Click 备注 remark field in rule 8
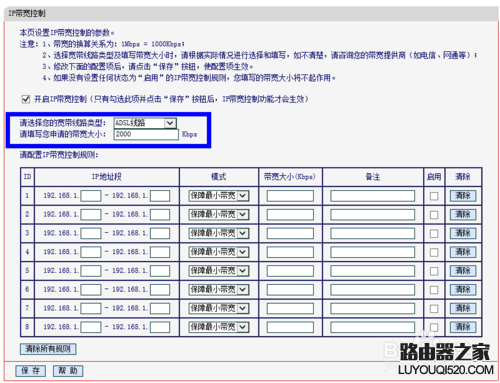 click(x=373, y=327)
